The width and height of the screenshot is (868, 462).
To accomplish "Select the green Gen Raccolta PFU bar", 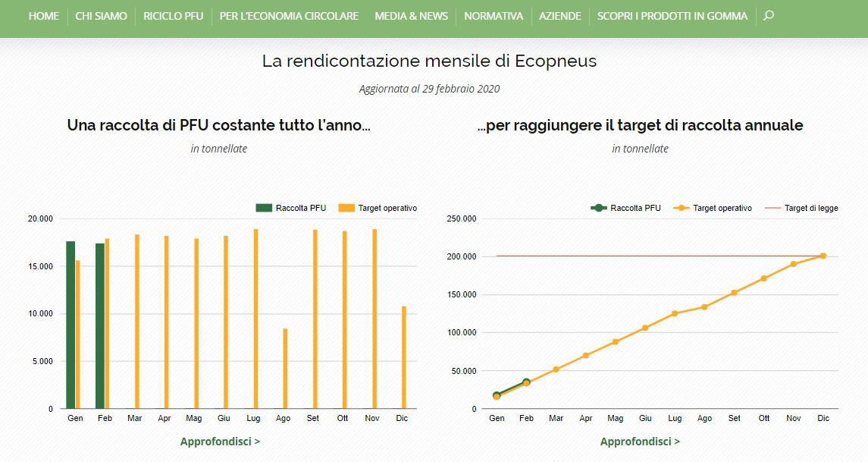I will (71, 325).
